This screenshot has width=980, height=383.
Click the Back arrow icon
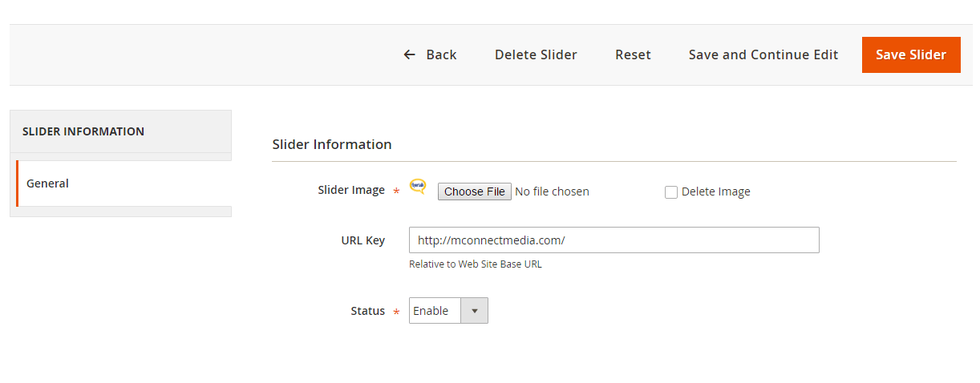410,54
